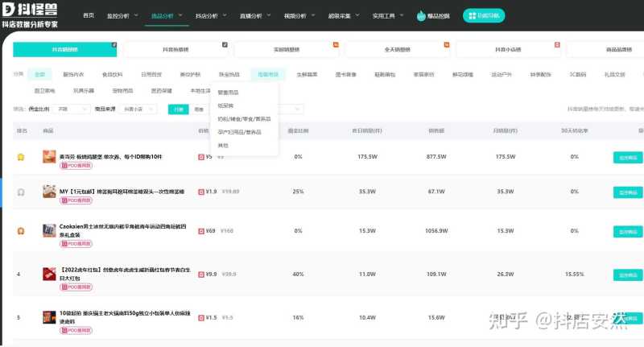Choose 奶粉/辅食/零食/营养品 in the submenu
This screenshot has width=644, height=347.
[x=244, y=118]
